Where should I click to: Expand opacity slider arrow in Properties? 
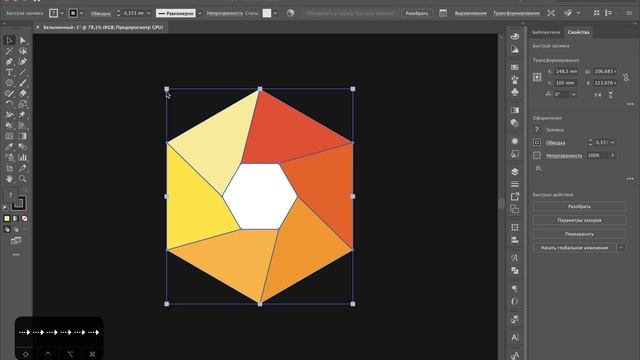click(x=613, y=156)
